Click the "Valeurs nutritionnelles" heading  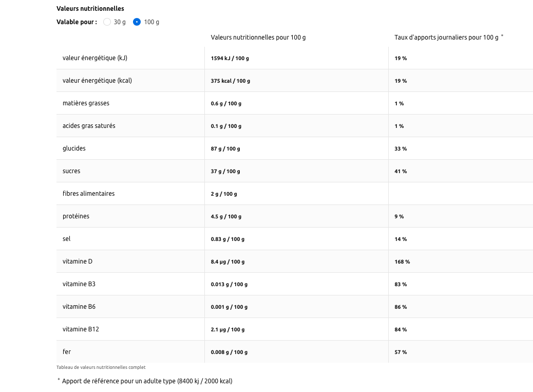coord(90,9)
